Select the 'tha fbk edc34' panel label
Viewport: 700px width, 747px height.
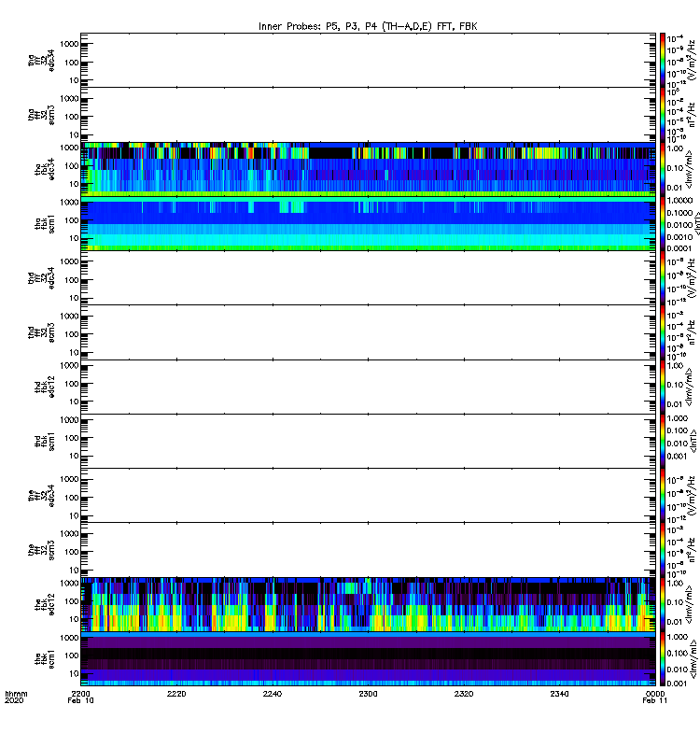coord(45,169)
